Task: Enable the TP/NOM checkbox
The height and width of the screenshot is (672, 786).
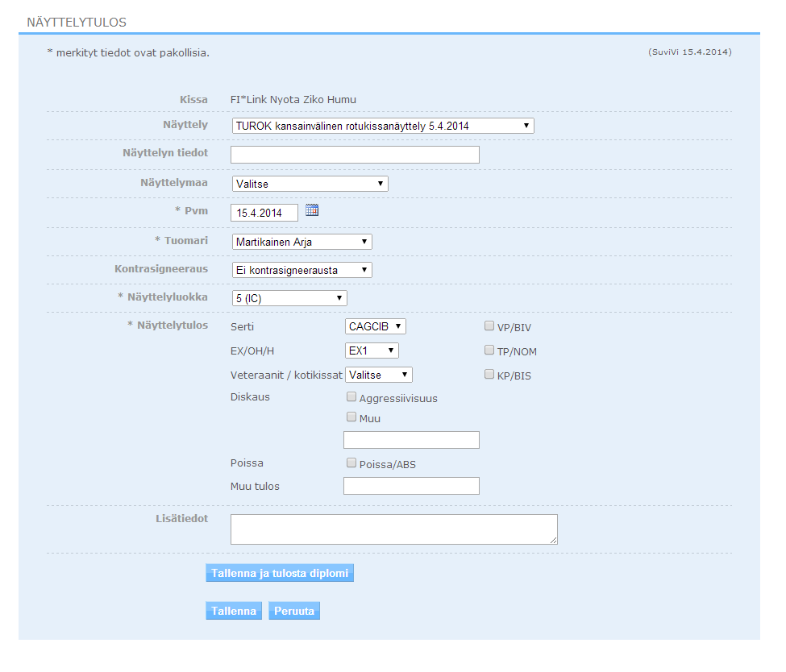Action: 489,351
